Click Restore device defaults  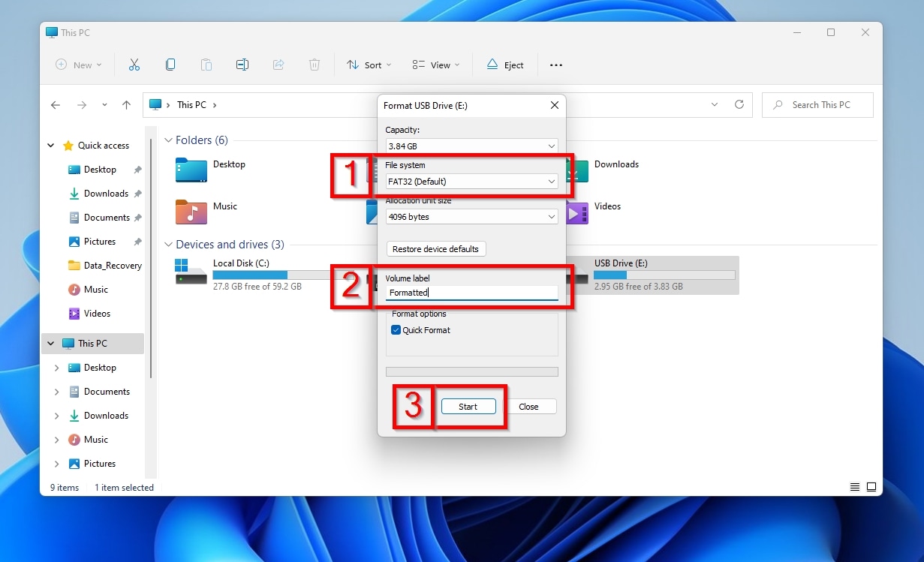pos(435,248)
